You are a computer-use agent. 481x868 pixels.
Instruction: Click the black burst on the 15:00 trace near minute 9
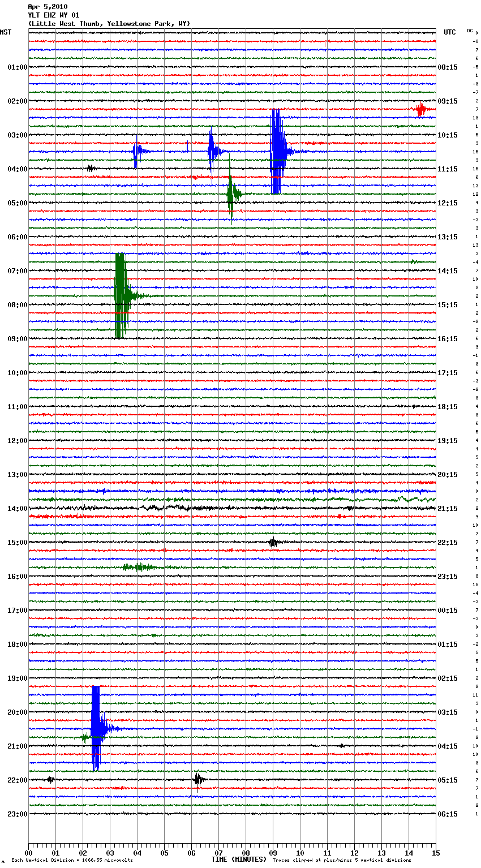pyautogui.click(x=274, y=542)
